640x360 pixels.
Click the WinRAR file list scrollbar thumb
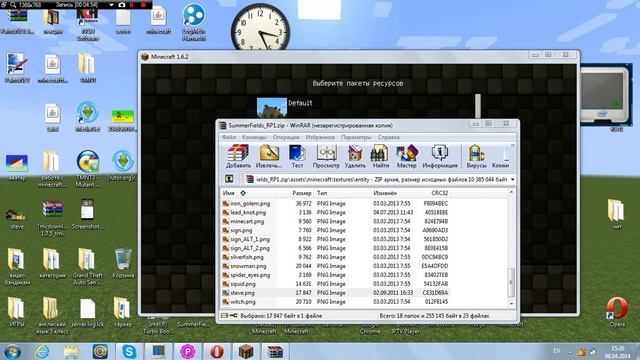tap(511, 282)
